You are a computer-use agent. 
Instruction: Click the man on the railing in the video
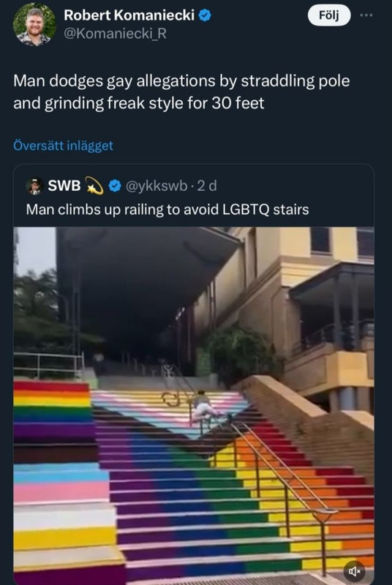[x=203, y=407]
